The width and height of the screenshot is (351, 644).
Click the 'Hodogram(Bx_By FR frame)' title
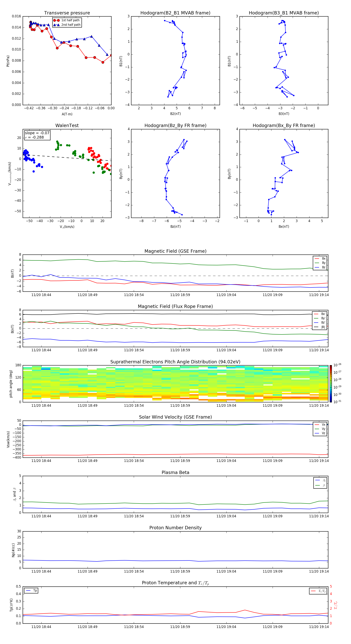coord(284,125)
